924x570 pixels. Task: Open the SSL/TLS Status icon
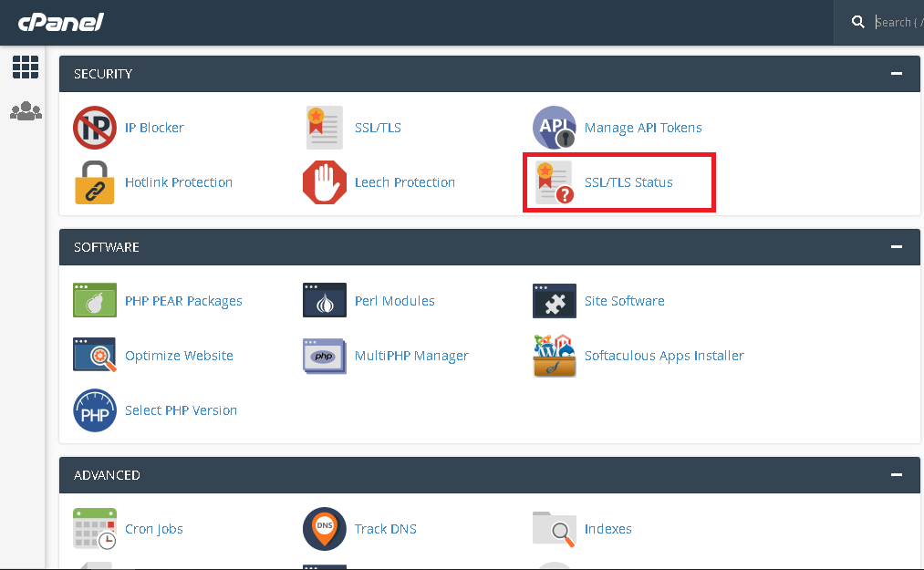[x=555, y=182]
